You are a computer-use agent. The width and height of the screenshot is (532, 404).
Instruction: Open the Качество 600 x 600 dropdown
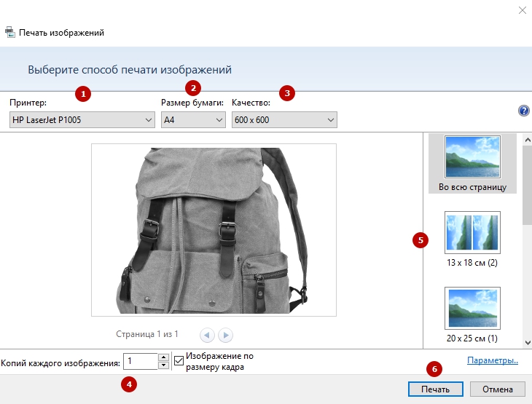[x=285, y=120]
